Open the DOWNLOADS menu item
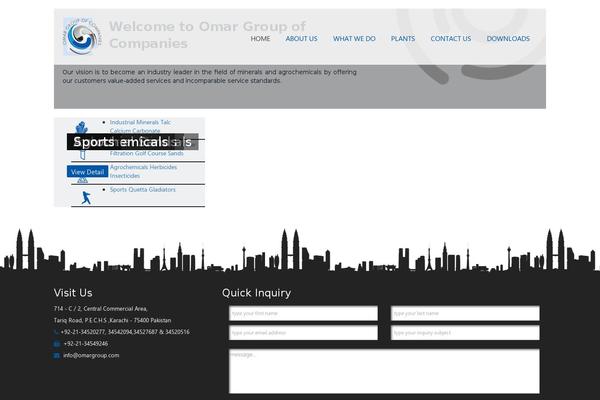 [x=508, y=39]
